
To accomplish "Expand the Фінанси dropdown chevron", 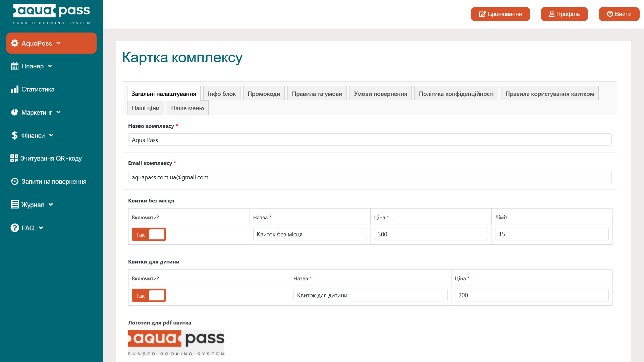I will (x=51, y=135).
